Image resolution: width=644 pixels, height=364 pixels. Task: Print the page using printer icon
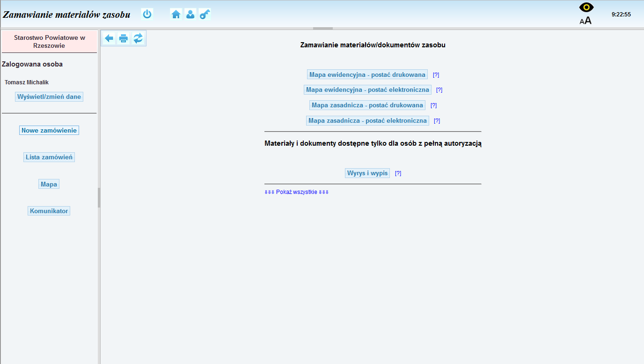124,38
